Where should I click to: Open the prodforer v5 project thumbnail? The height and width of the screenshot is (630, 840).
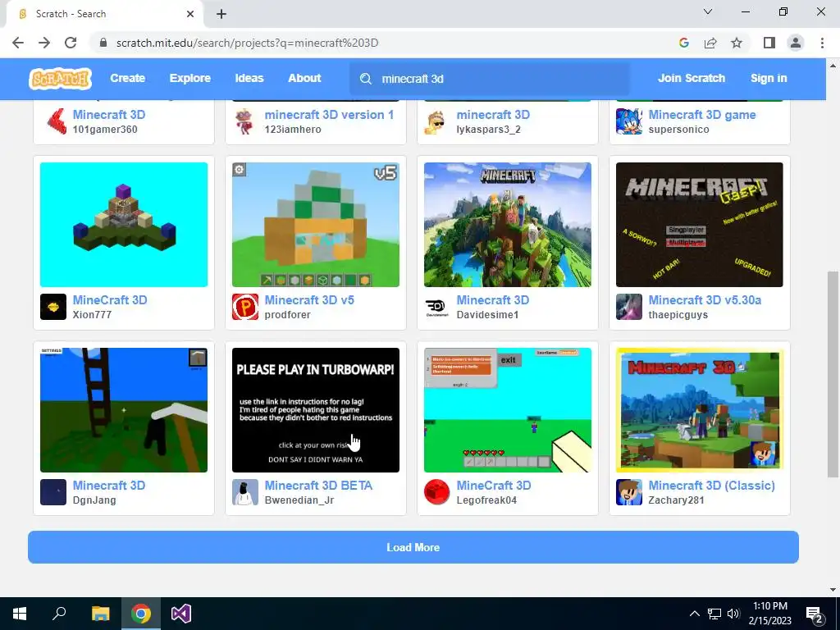click(x=316, y=225)
